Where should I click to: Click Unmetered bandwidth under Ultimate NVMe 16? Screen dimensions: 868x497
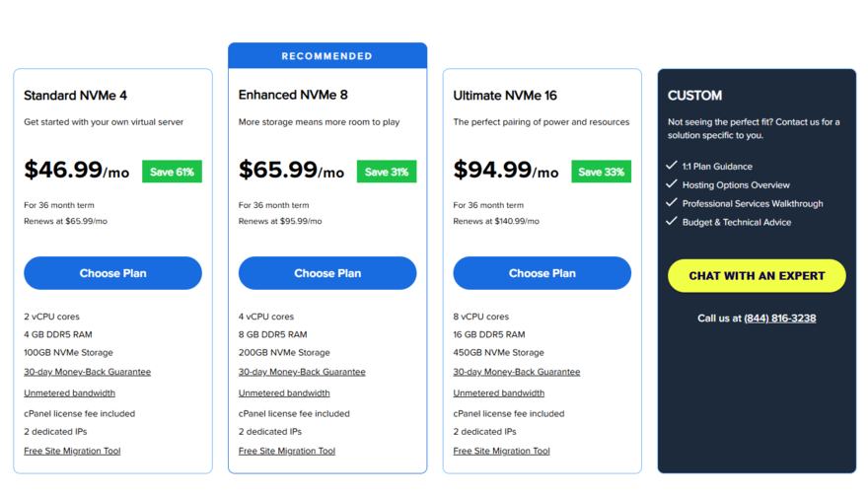pos(498,392)
